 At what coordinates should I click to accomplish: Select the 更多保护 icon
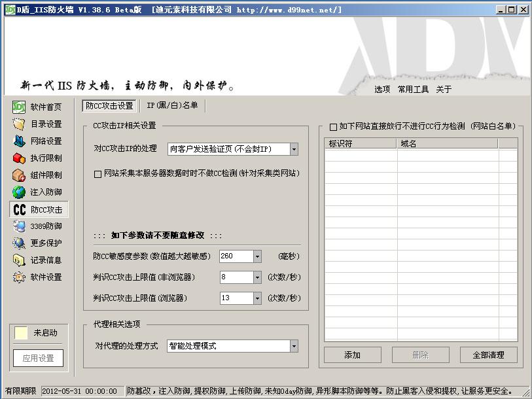[x=19, y=243]
